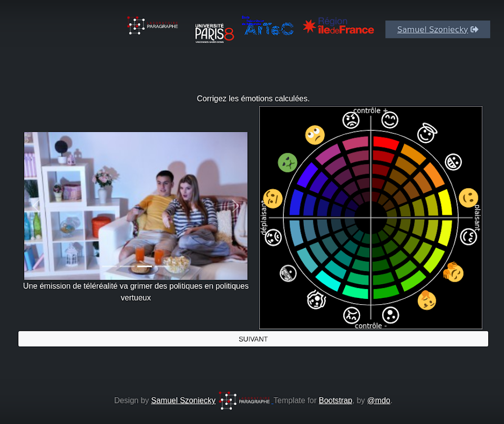This screenshot has height=424, width=504.
Task: Follow the @mdo footer link
Action: click(378, 400)
